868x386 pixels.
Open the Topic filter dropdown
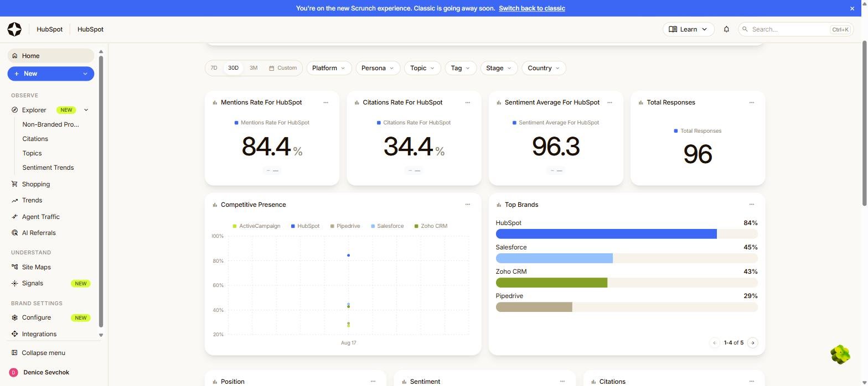422,68
